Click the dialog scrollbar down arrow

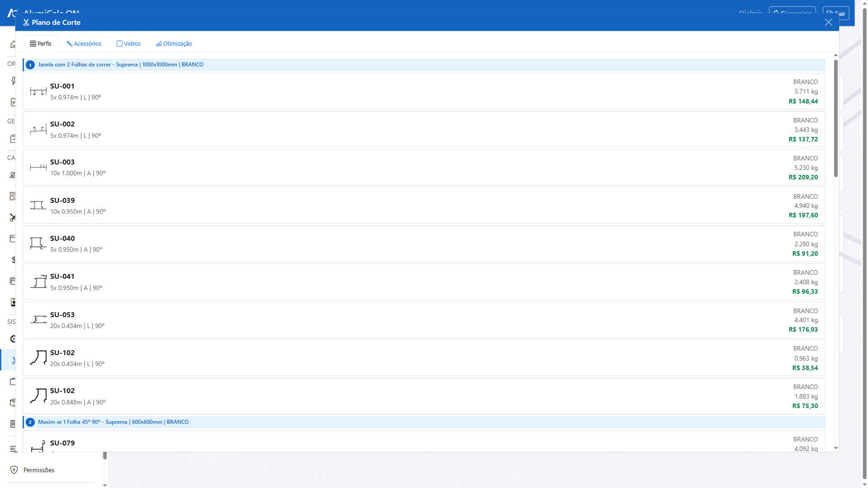coord(836,448)
